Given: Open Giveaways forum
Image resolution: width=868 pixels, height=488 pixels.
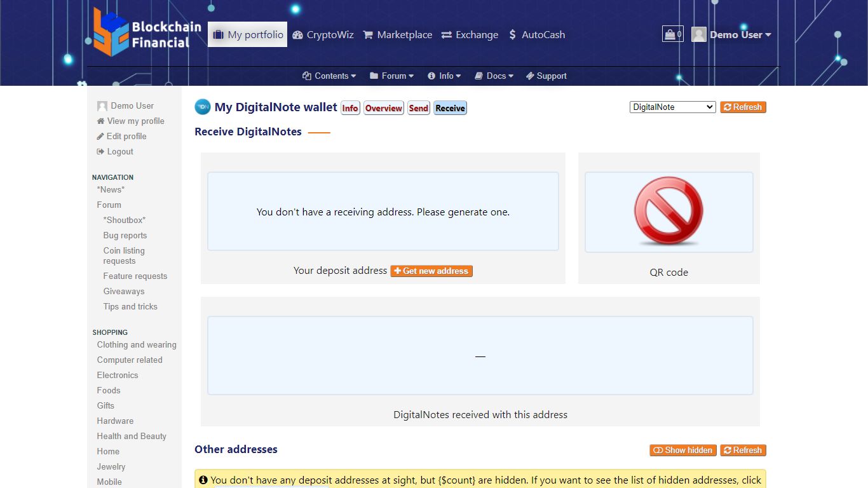Looking at the screenshot, I should (x=124, y=291).
